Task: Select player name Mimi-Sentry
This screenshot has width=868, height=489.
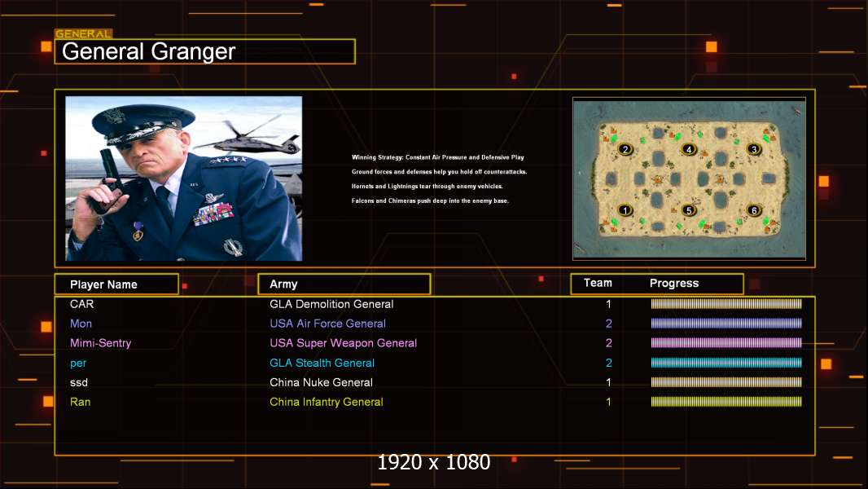Action: [x=100, y=343]
